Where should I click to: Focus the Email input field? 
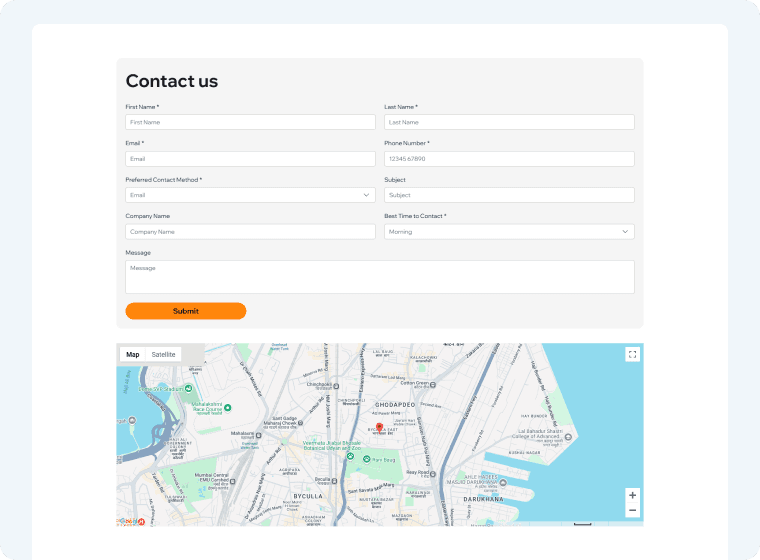[250, 159]
